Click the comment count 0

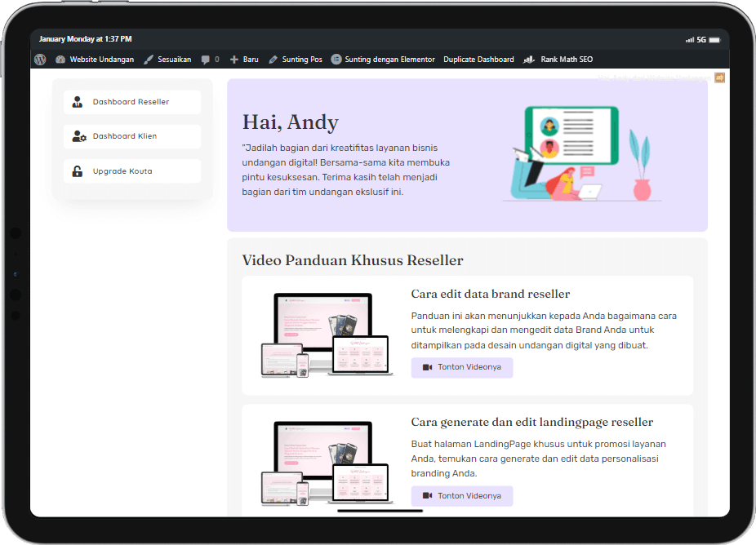coord(217,60)
